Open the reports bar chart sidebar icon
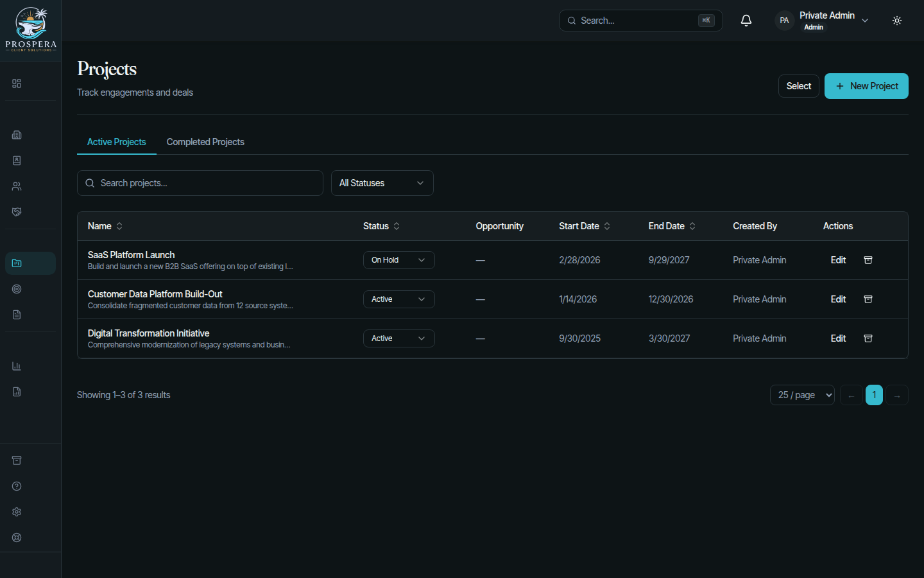The width and height of the screenshot is (924, 578). (x=17, y=366)
